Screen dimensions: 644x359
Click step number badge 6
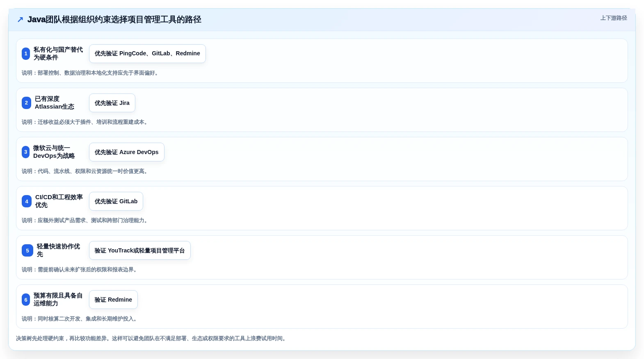26,300
